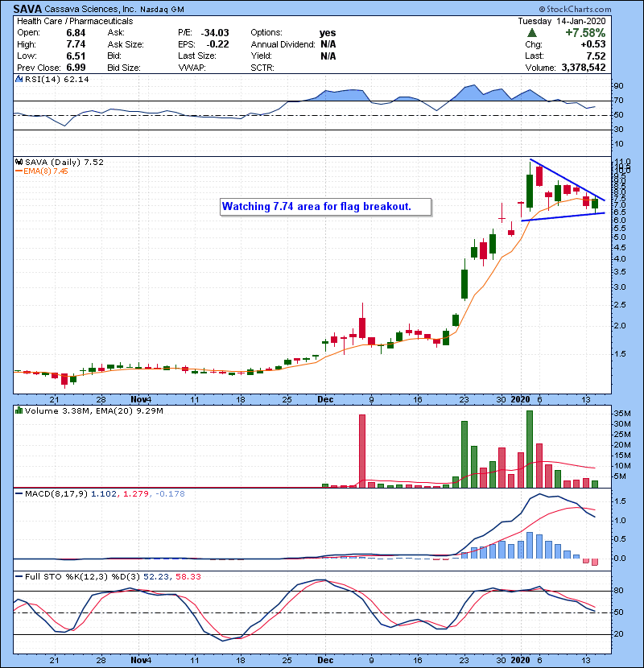Screen dimensions: 644x668
Task: Click the 70 level on the RSI scale
Action: (618, 101)
